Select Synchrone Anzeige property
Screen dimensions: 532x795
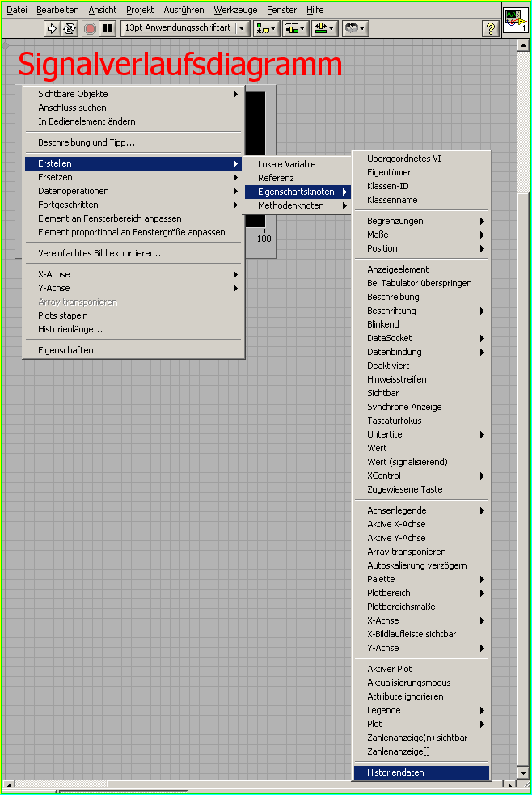click(x=421, y=407)
